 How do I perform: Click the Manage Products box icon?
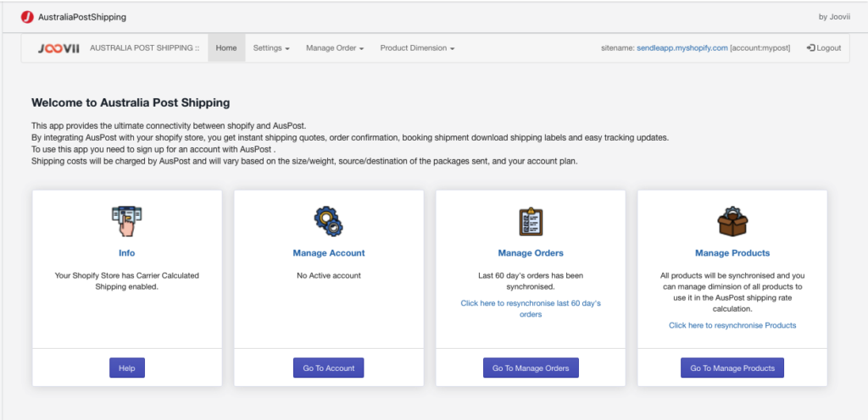coord(732,221)
